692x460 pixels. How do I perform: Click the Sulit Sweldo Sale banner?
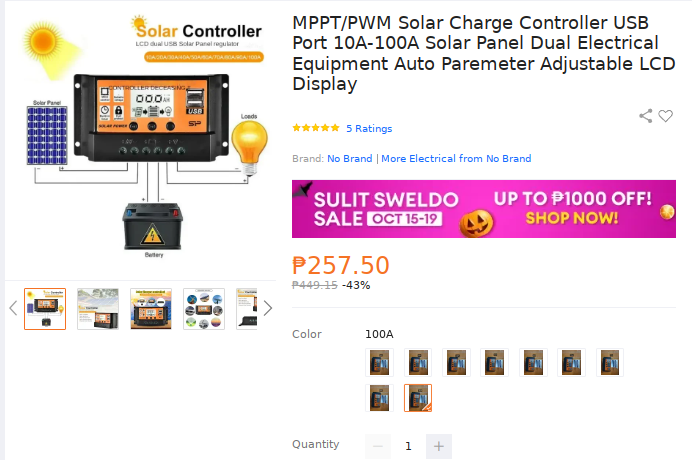(x=483, y=209)
